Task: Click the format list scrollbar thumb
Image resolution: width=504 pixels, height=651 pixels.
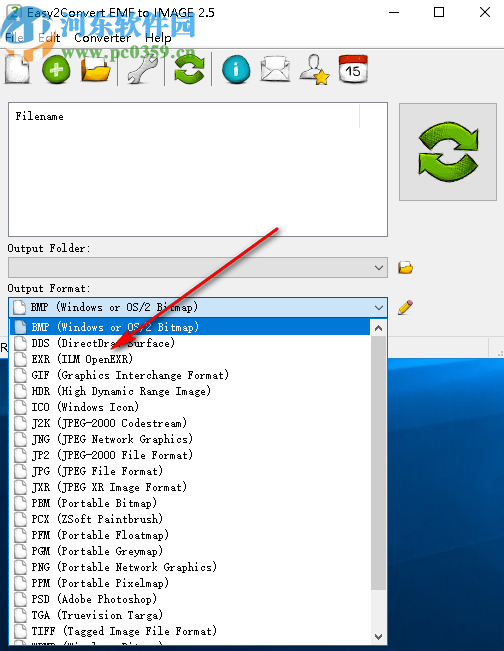Action: coord(378,463)
